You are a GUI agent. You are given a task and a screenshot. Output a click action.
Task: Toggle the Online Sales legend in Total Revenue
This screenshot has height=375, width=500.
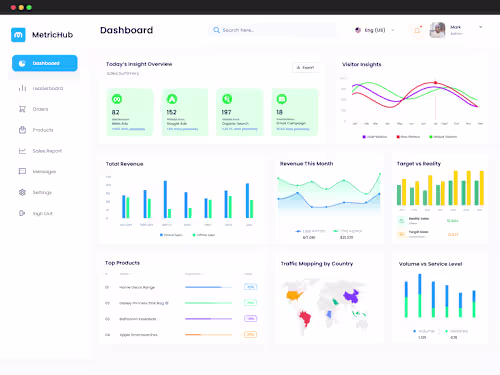click(171, 235)
